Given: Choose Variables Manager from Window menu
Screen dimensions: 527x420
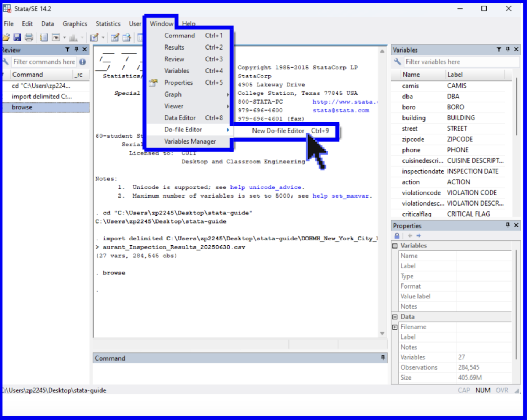Looking at the screenshot, I should coord(190,141).
